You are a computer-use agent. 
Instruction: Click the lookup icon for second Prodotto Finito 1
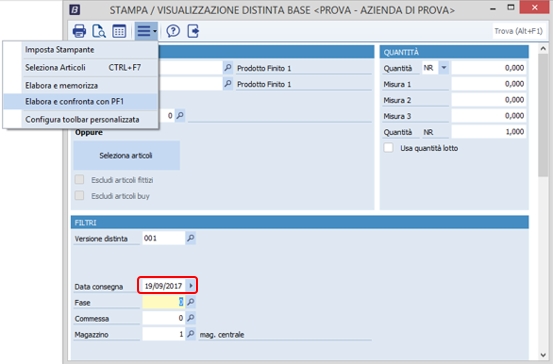228,84
